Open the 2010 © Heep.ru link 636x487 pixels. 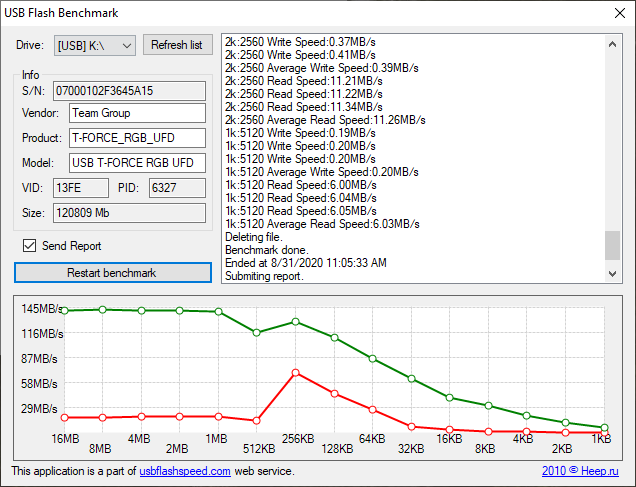click(580, 471)
